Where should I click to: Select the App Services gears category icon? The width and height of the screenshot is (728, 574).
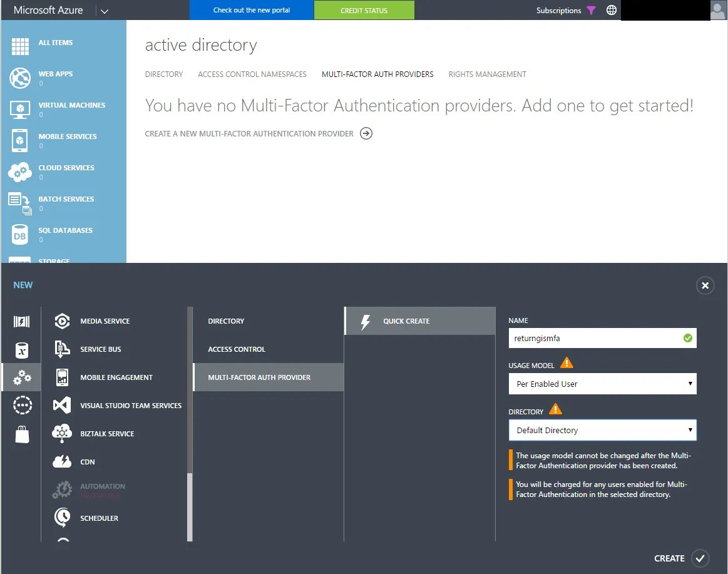[x=22, y=377]
